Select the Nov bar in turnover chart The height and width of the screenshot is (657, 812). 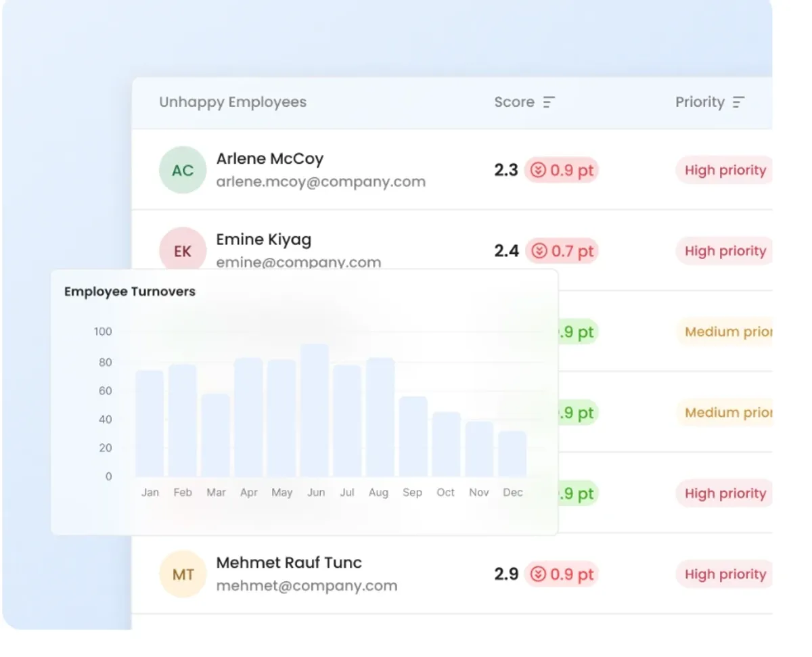coord(479,449)
